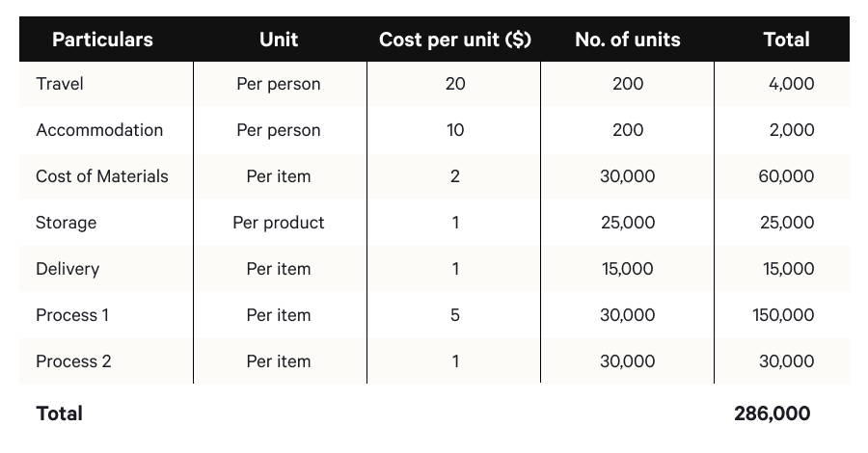868x453 pixels.
Task: Click the Travel row label
Action: point(60,84)
